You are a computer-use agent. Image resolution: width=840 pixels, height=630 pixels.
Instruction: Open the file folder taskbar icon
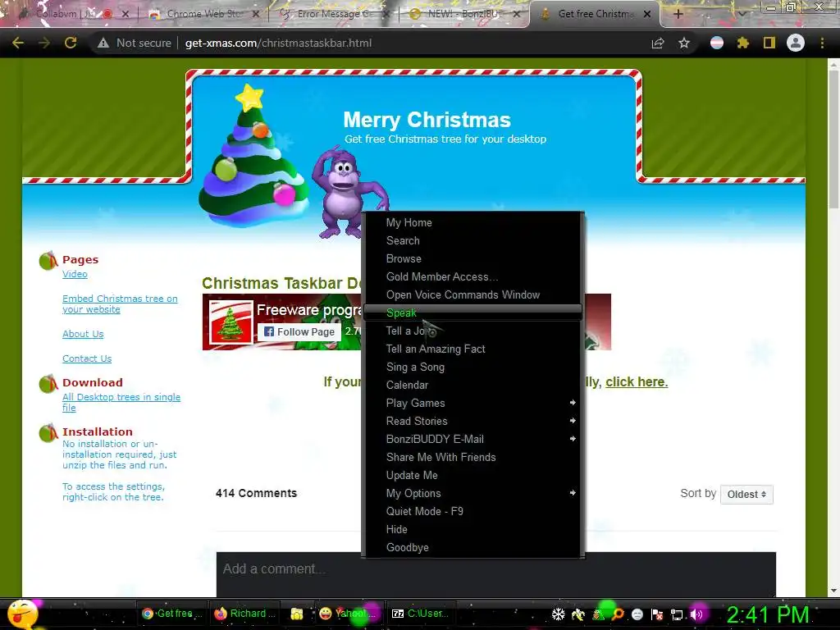(297, 614)
